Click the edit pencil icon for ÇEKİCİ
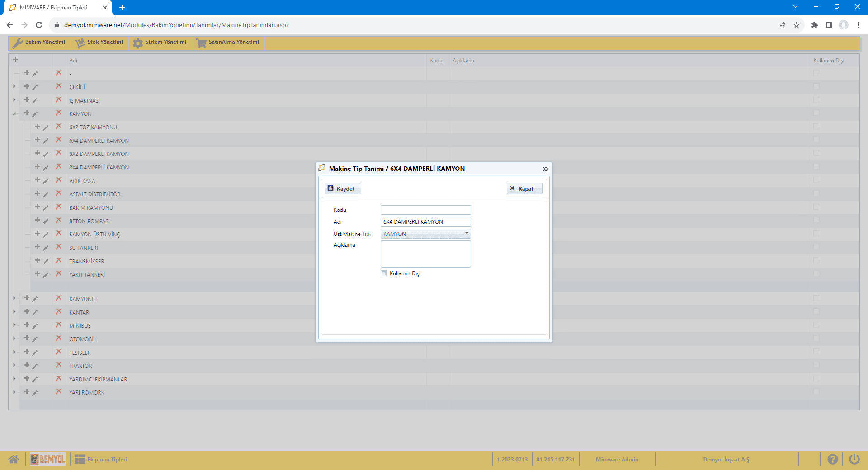Screen dimensions: 868x470 pos(35,87)
